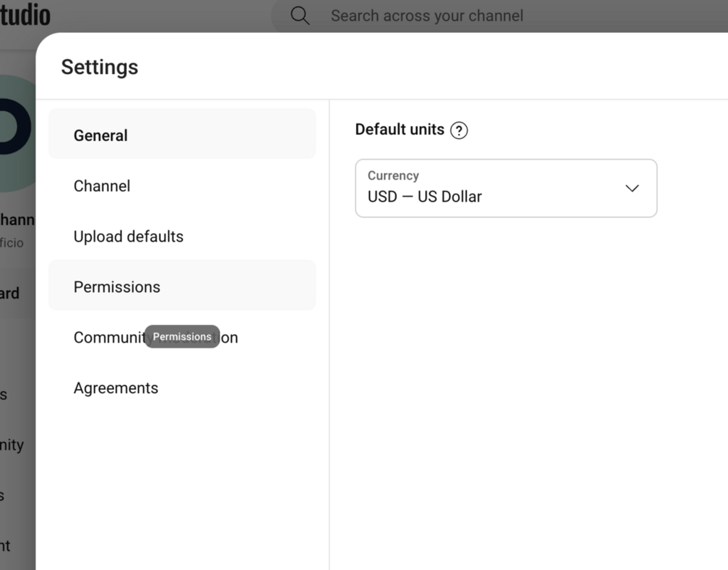Image resolution: width=728 pixels, height=570 pixels.
Task: Open the Dashboard item in background sidebar
Action: coord(10,293)
